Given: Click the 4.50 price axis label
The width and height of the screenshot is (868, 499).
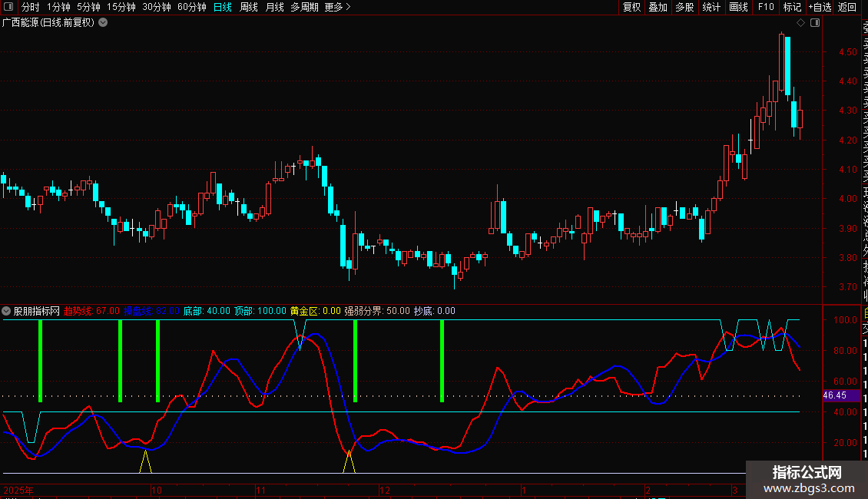Looking at the screenshot, I should [847, 52].
